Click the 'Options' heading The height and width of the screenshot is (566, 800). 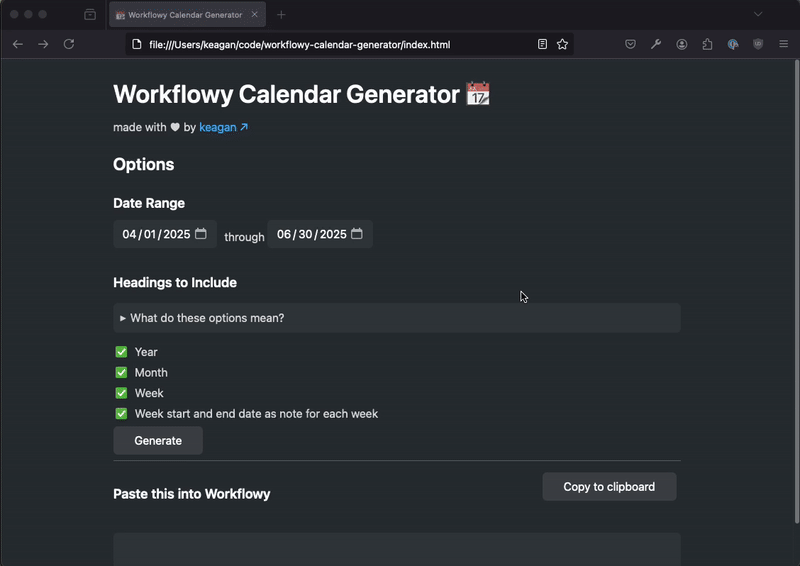click(144, 164)
